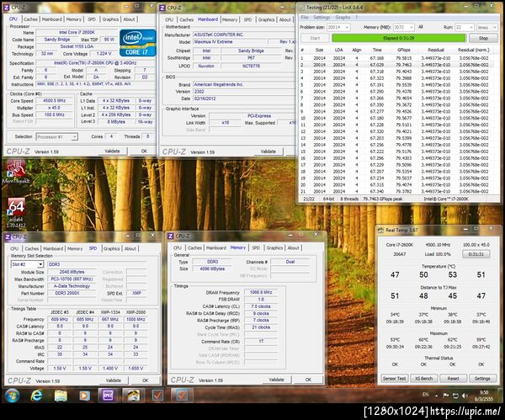Open LinX File menu
505x420 pixels.
[305, 18]
